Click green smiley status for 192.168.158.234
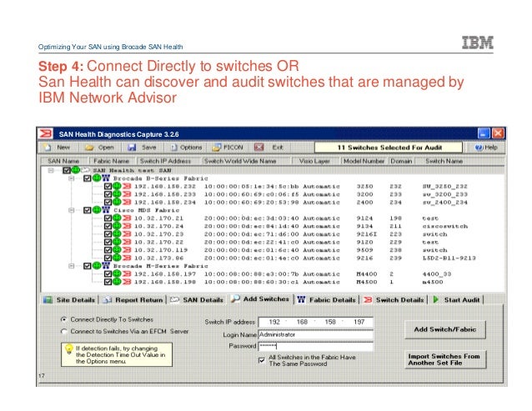Viewport: 532px width, 411px height. coord(117,202)
